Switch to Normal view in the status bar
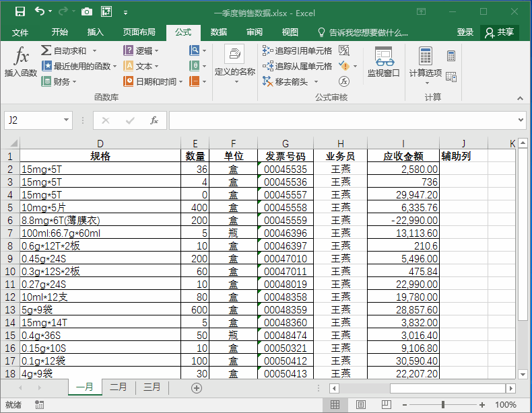This screenshot has height=413, width=532. tap(335, 404)
